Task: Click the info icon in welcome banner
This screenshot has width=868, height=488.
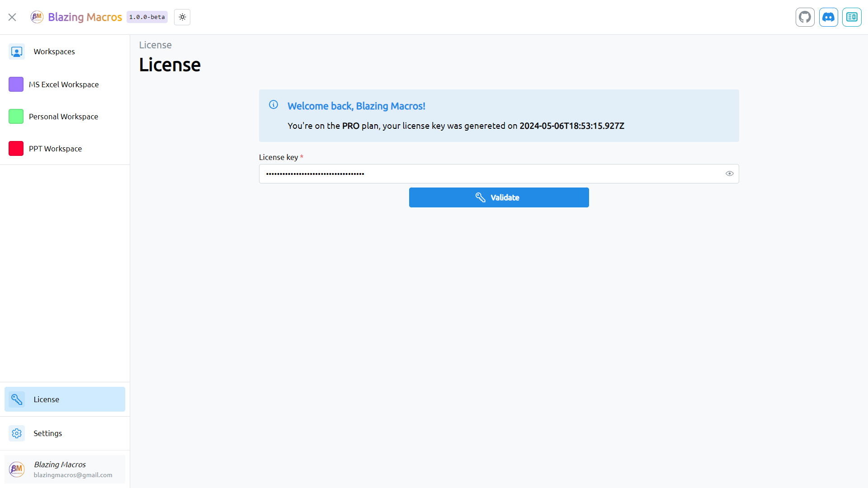Action: click(274, 105)
